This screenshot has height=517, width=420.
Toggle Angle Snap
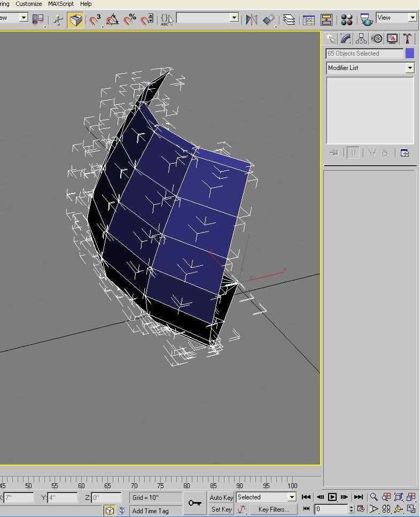112,20
